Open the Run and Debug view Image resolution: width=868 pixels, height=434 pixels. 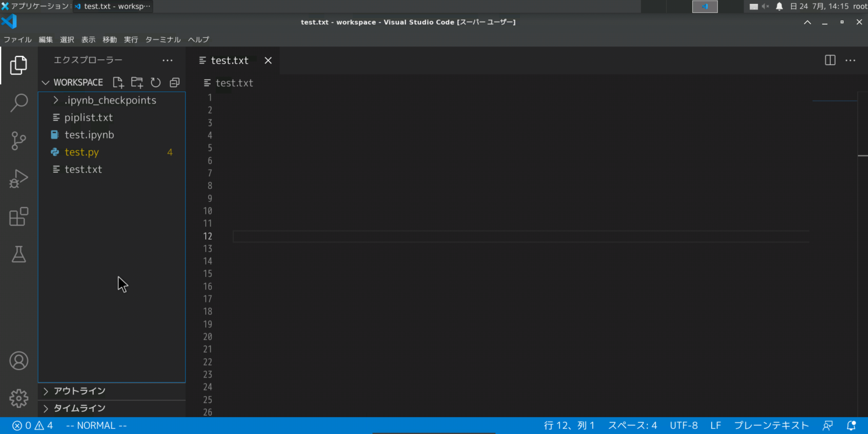pos(19,179)
